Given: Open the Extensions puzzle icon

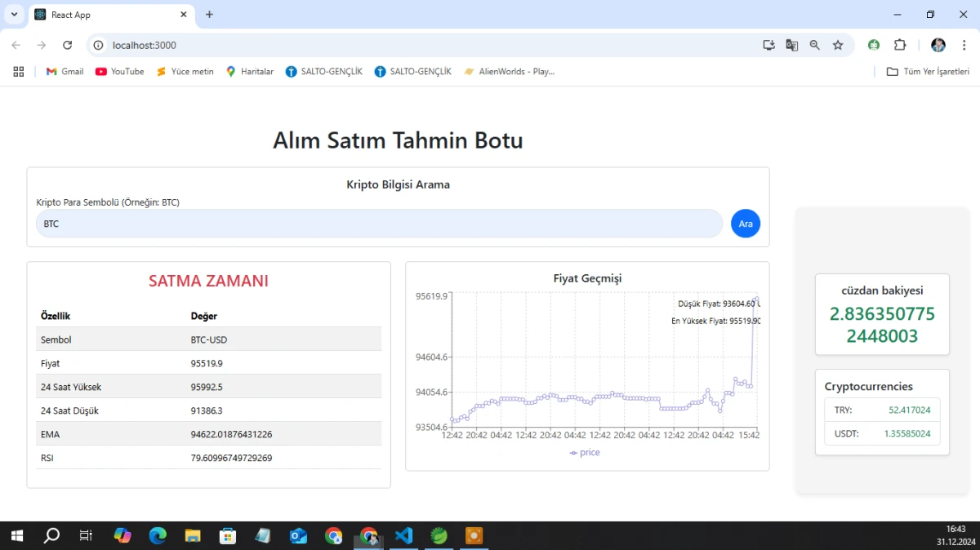Looking at the screenshot, I should (x=900, y=45).
